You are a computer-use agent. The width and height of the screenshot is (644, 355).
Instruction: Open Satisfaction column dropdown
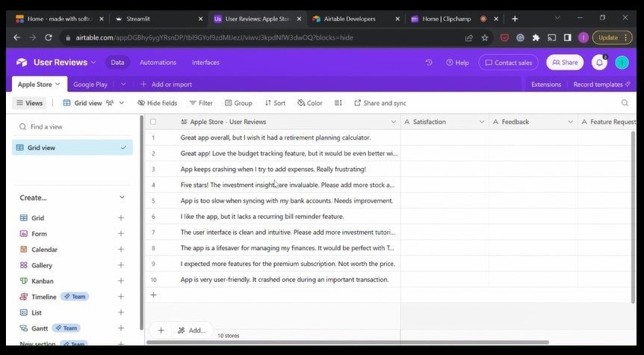(x=482, y=122)
